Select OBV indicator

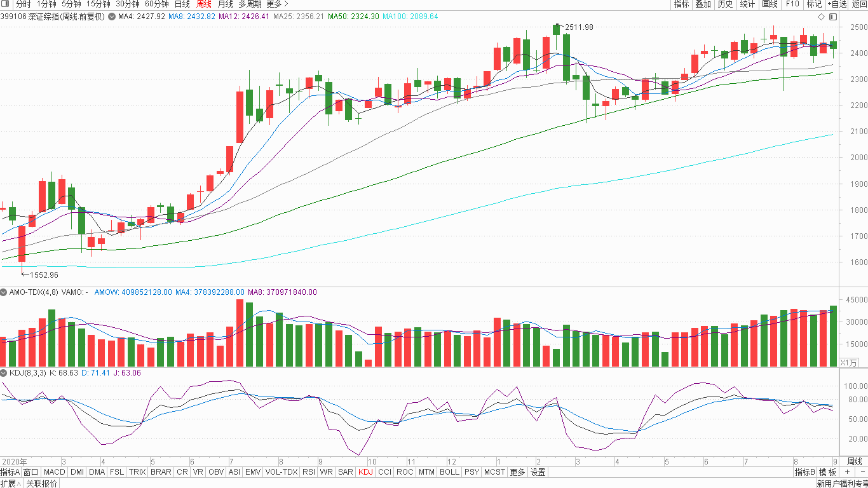point(216,472)
